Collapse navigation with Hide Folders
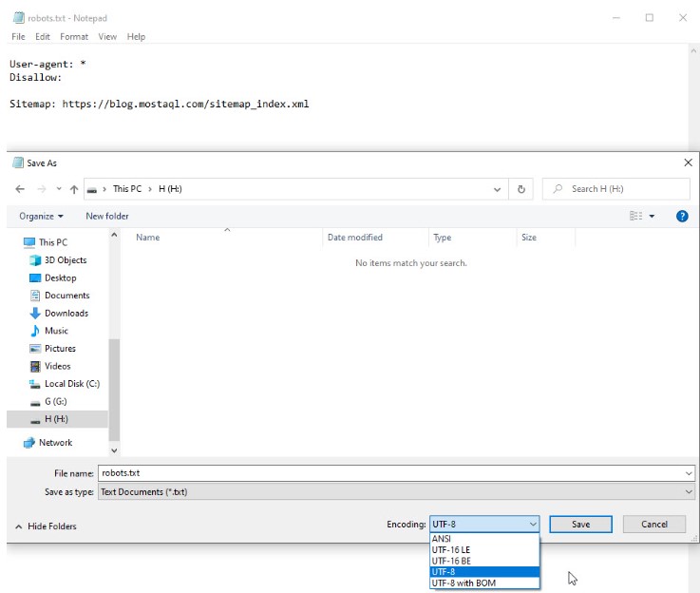This screenshot has height=593, width=700. 46,526
